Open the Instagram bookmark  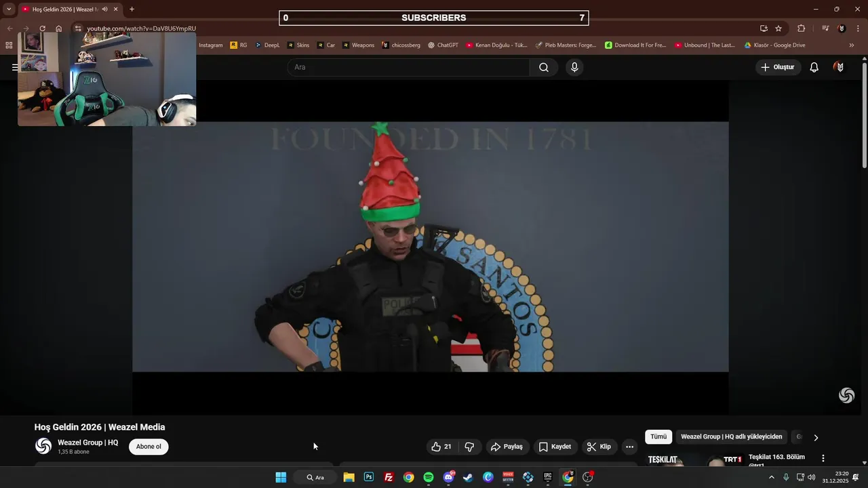click(211, 45)
